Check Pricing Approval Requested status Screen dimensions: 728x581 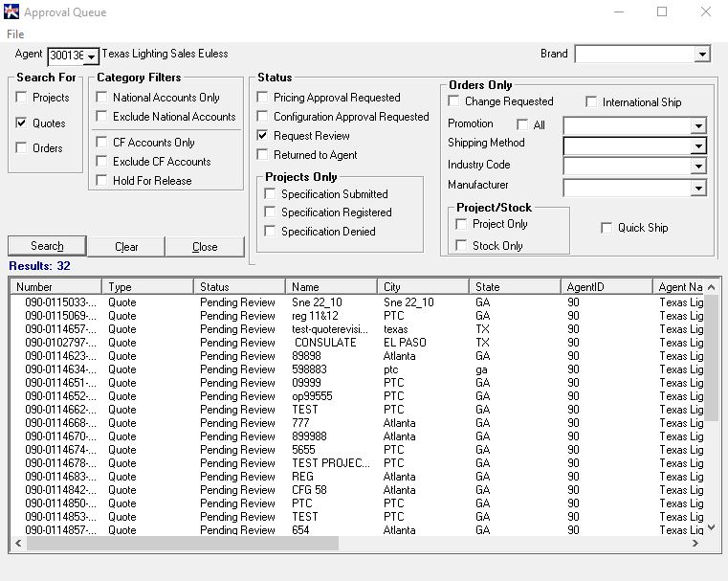pos(262,97)
